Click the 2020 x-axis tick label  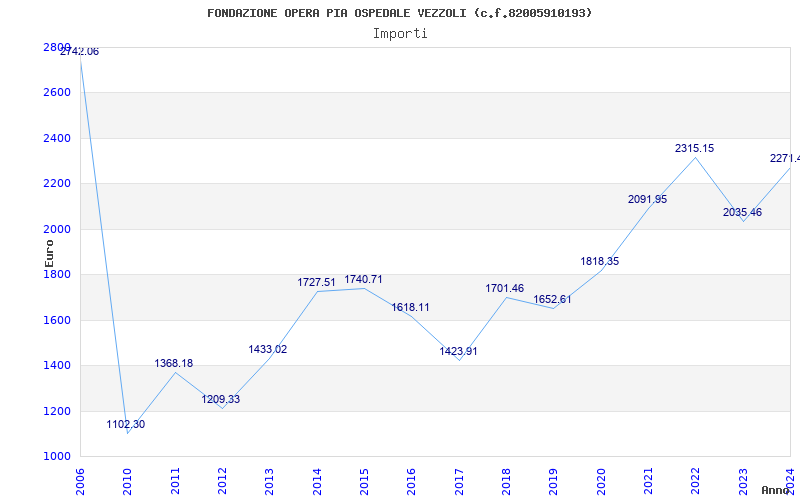[x=601, y=482]
